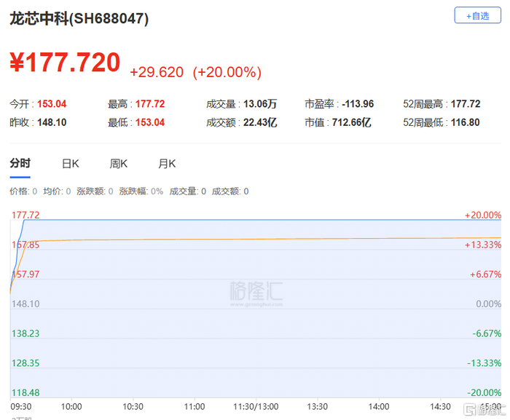The height and width of the screenshot is (420, 510).
Task: Click the 均价: 0 readout
Action: (x=57, y=191)
